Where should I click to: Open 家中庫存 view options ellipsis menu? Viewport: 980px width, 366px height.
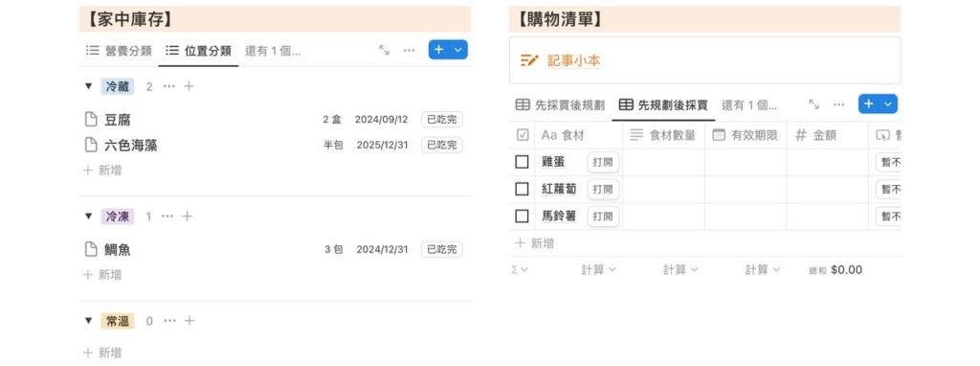409,50
